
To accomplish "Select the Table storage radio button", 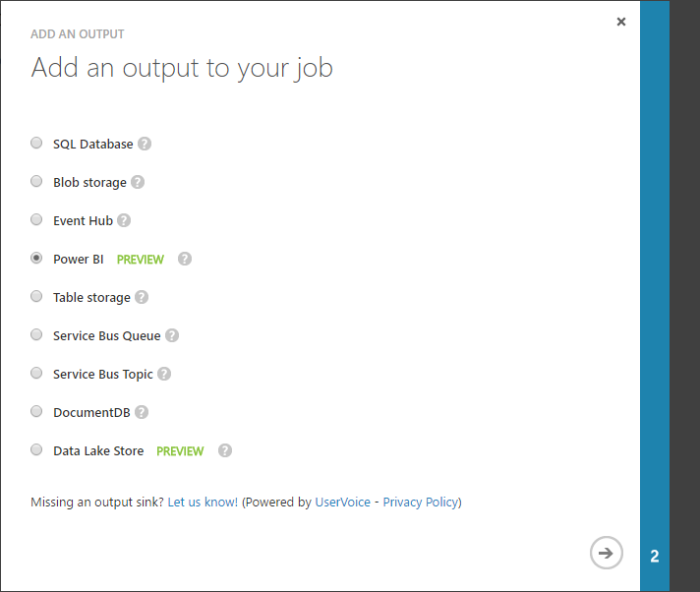I will (36, 296).
